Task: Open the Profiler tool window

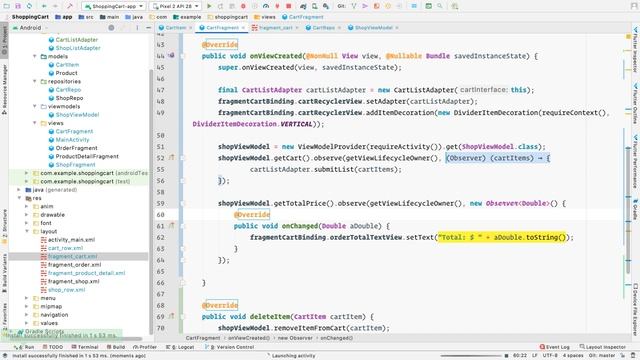Action: click(145, 347)
